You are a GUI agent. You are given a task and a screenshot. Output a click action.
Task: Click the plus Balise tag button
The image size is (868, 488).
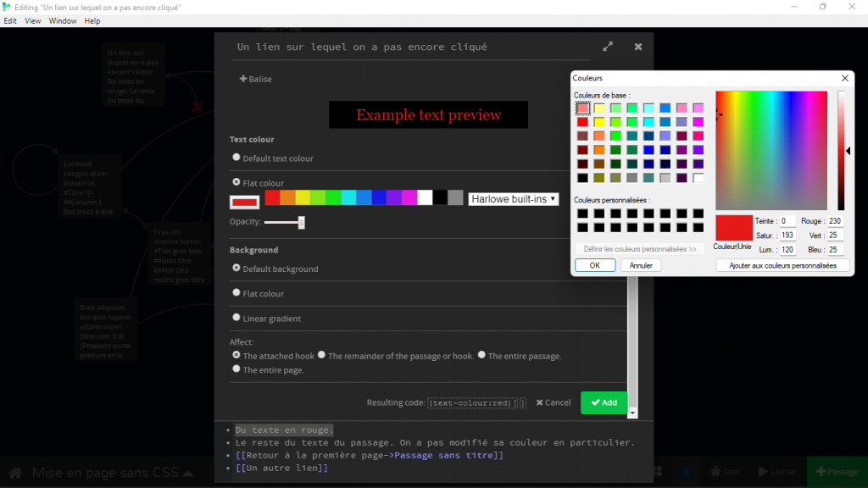[x=255, y=79]
